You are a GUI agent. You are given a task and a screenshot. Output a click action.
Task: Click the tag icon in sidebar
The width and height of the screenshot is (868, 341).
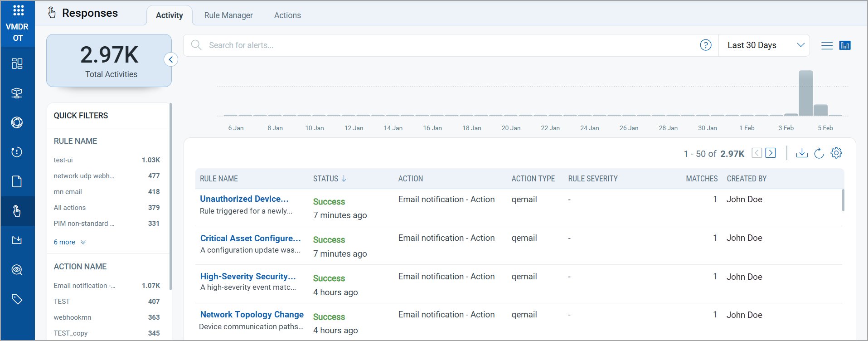pos(17,299)
